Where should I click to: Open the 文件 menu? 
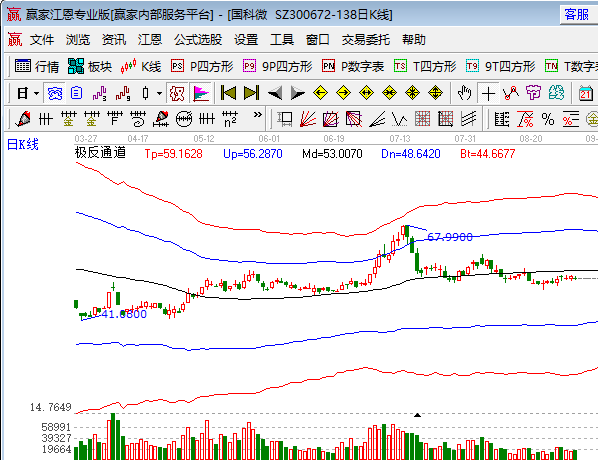coord(42,40)
